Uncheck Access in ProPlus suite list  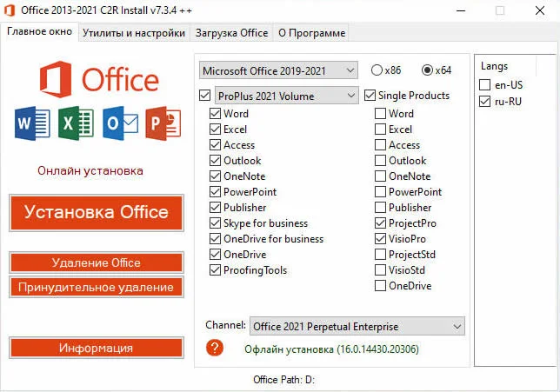215,145
